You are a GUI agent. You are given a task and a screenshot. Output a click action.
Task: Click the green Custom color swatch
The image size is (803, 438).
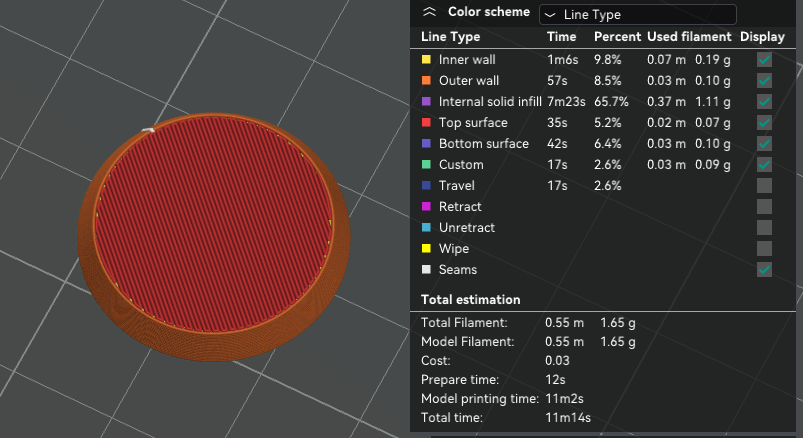427,165
